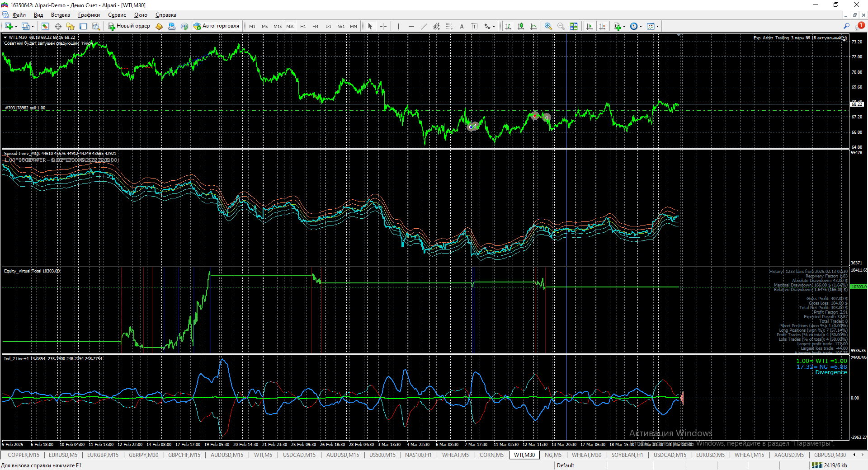The height and width of the screenshot is (470, 868).
Task: Switch timeframe to H1
Action: coord(303,26)
